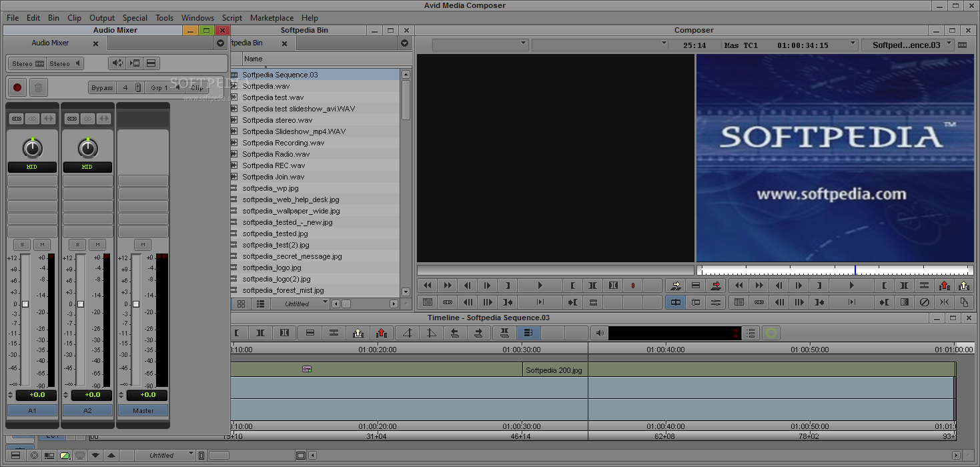Click the number of tracks stepper showing 4

click(x=129, y=87)
